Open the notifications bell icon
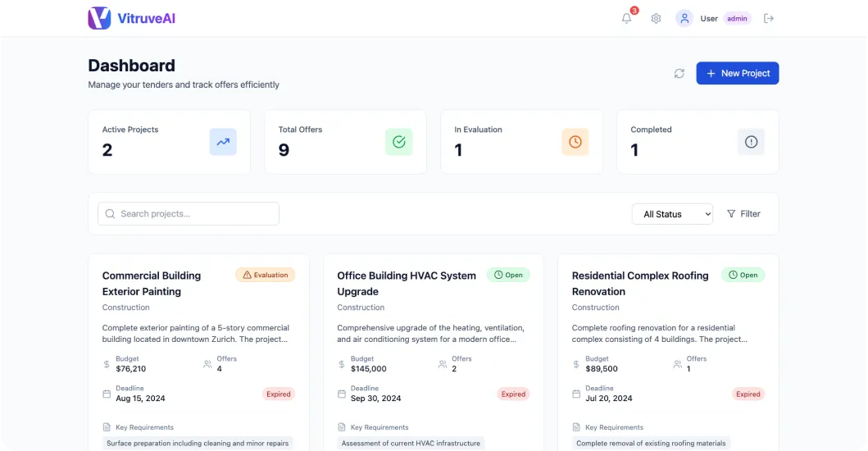This screenshot has height=451, width=868. pos(626,18)
